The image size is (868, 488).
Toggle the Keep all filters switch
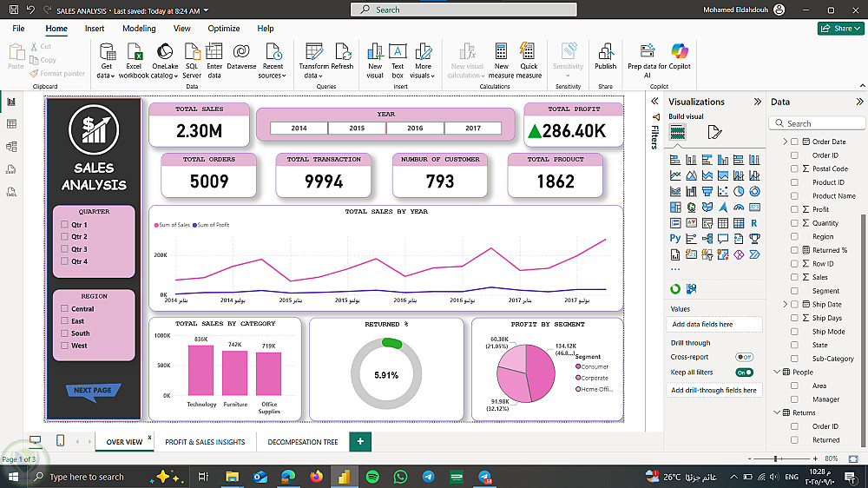[x=744, y=373]
